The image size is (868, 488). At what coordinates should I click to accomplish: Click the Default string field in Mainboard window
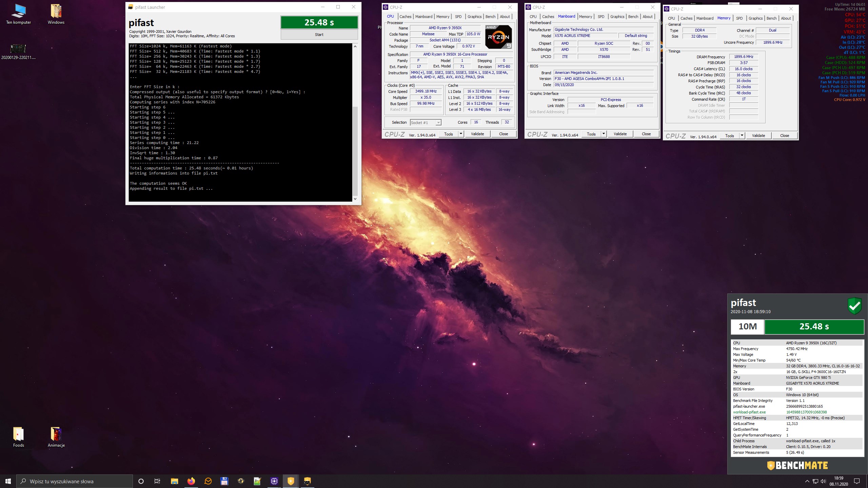click(x=636, y=36)
